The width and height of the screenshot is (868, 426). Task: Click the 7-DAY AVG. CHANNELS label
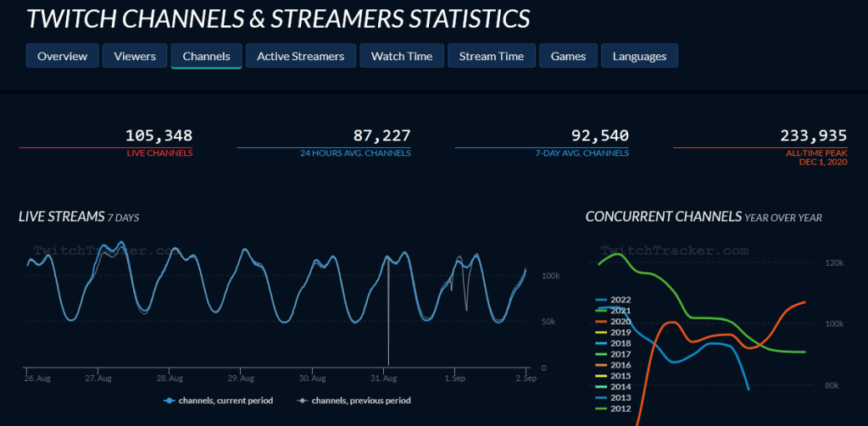(x=583, y=153)
